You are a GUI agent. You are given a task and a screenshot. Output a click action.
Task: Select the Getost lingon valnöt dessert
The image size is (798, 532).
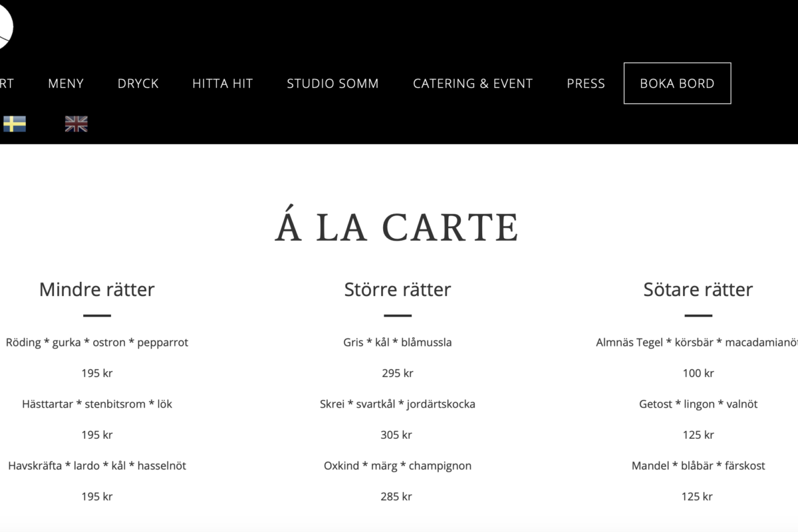click(x=698, y=404)
